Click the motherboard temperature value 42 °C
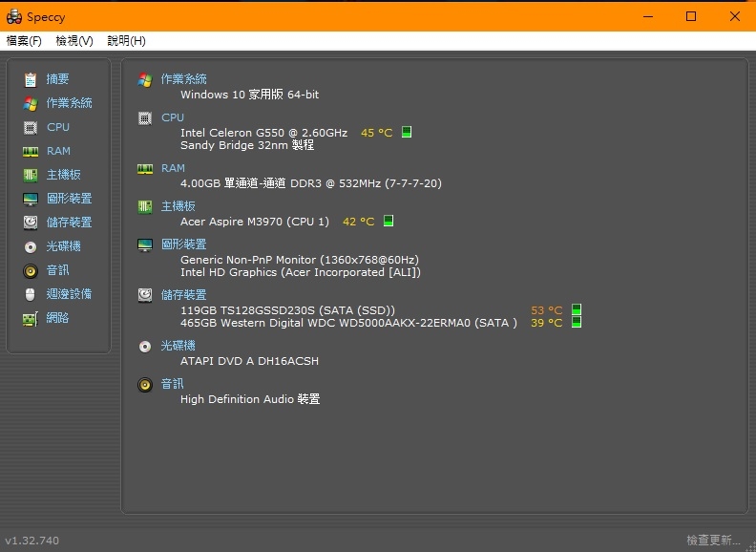The image size is (756, 552). point(358,222)
